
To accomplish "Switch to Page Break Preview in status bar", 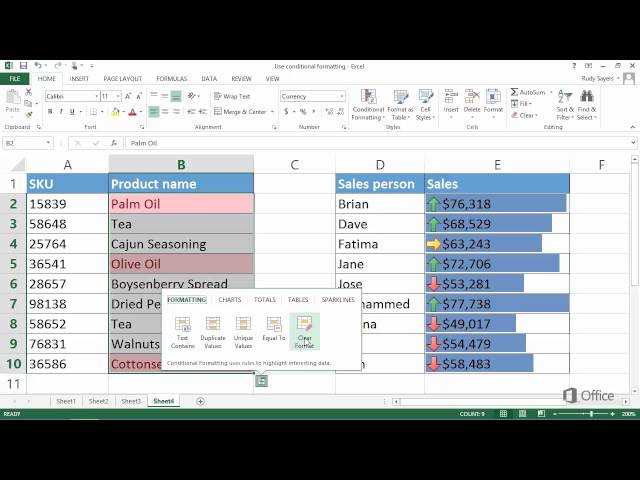I will click(541, 414).
